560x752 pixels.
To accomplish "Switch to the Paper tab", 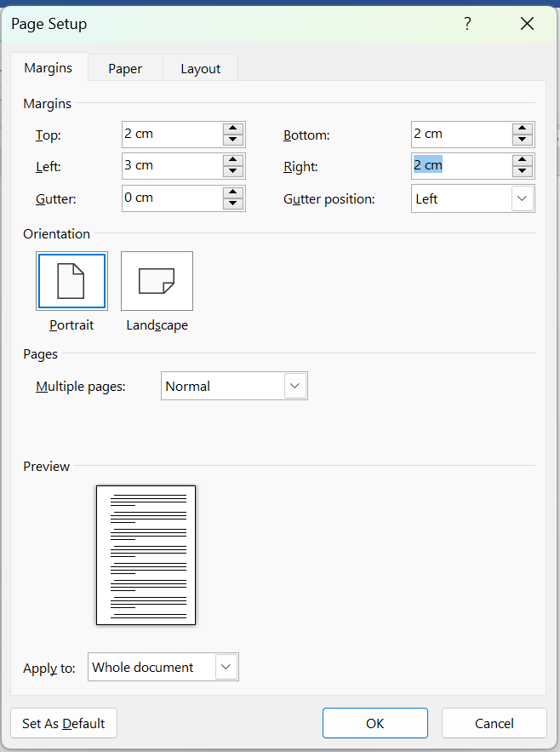I will click(x=125, y=69).
